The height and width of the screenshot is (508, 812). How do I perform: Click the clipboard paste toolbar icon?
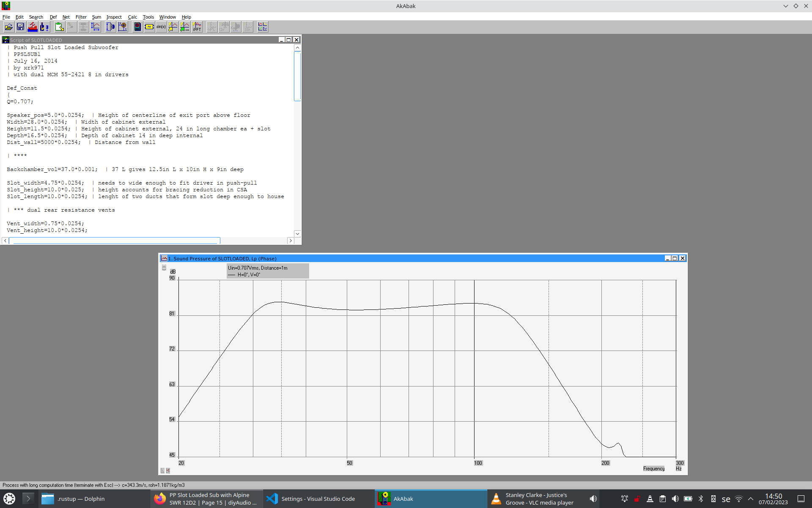click(60, 27)
